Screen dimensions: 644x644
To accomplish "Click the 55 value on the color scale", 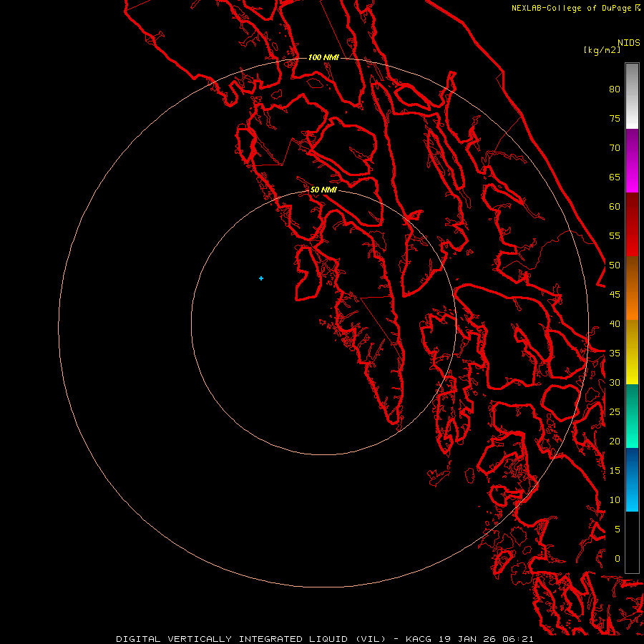I will tap(615, 235).
